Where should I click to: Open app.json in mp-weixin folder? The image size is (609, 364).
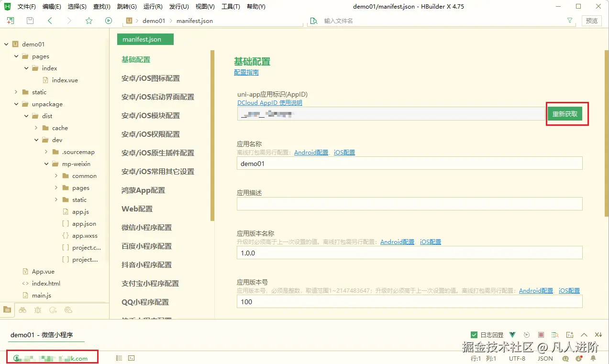(84, 223)
